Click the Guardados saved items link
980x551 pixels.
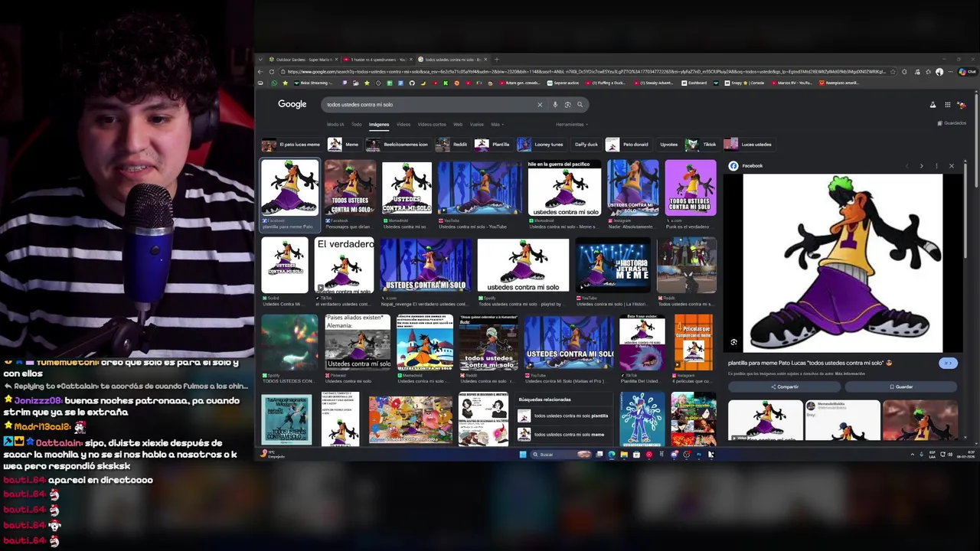click(952, 123)
